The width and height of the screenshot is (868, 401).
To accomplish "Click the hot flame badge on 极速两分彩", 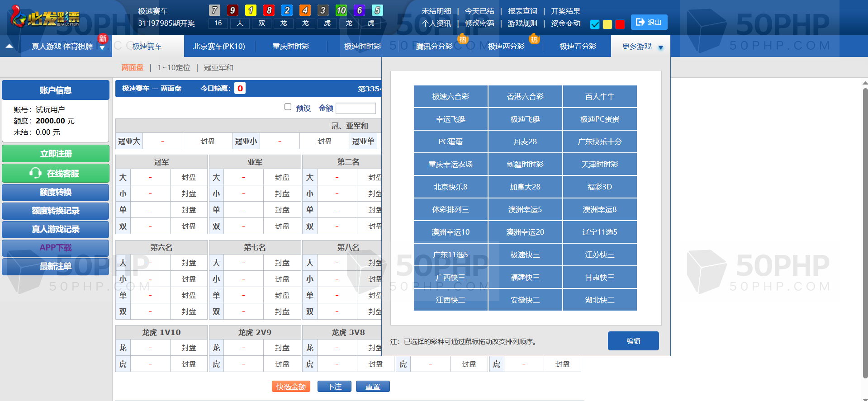I will pyautogui.click(x=534, y=39).
